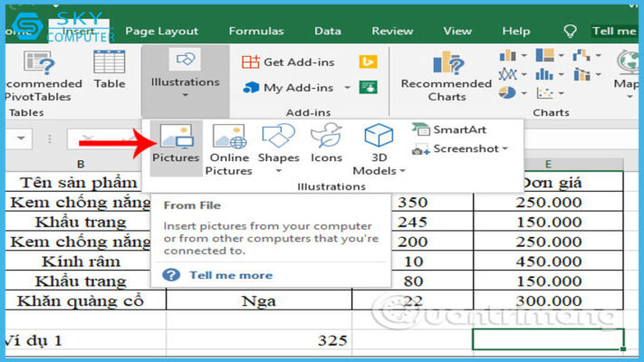Insert a hierarchy chart
The height and width of the screenshot is (362, 644).
point(549,55)
